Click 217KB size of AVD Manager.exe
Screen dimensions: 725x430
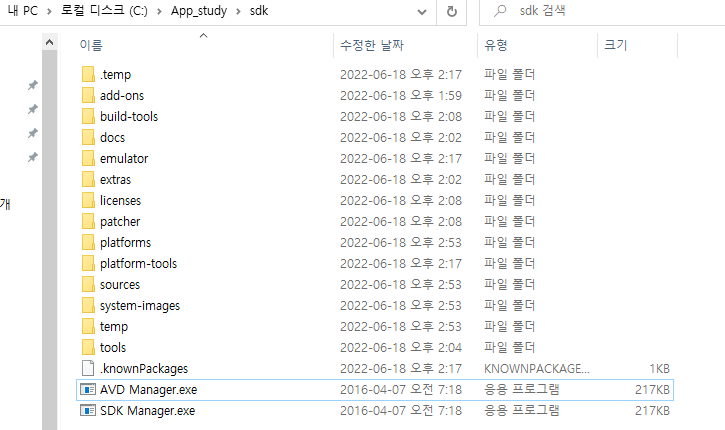point(652,390)
